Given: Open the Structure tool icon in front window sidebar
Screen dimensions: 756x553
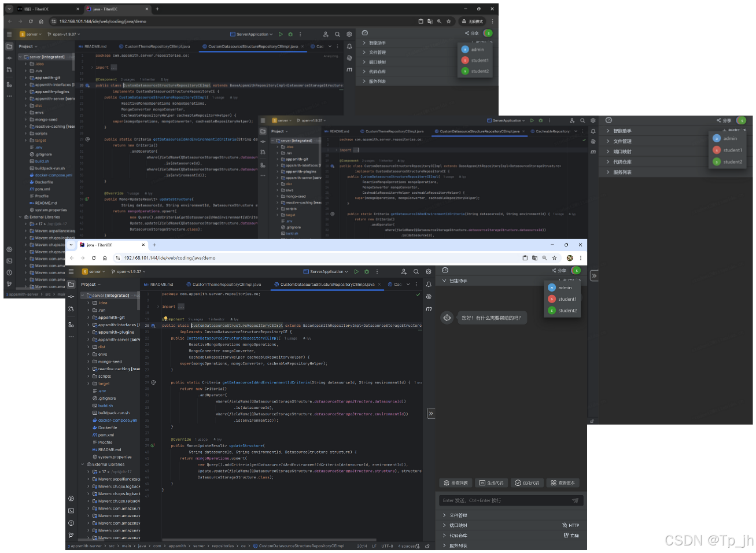Looking at the screenshot, I should pyautogui.click(x=71, y=325).
